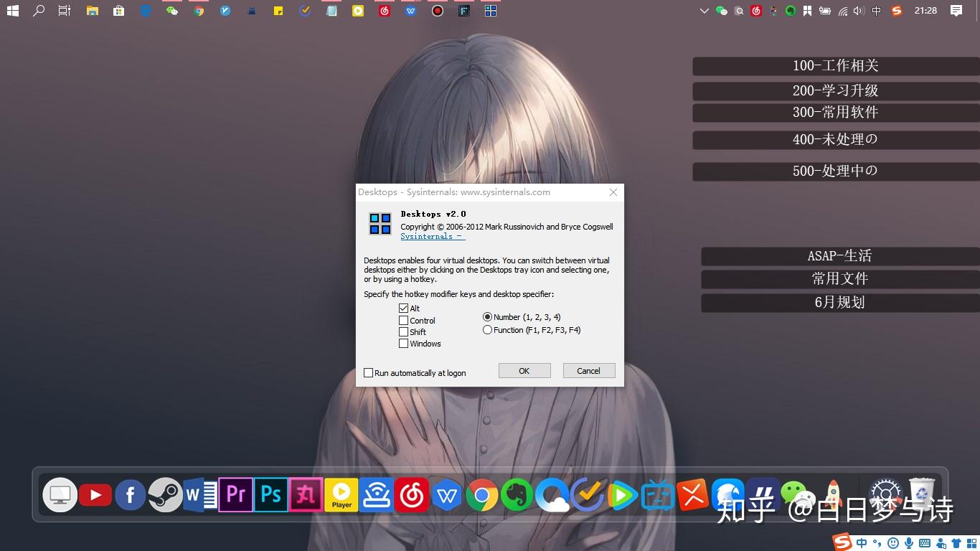Click the OK button in Desktops dialog
The image size is (980, 551).
[524, 371]
